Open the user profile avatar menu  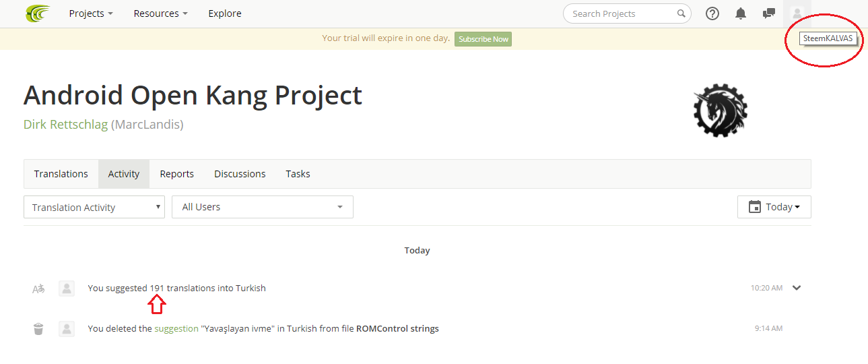[797, 13]
